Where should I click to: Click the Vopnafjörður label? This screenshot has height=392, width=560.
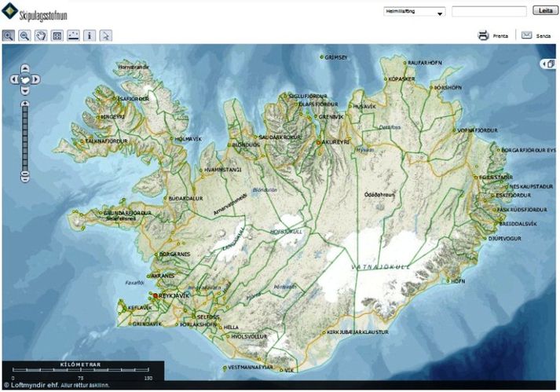point(478,130)
